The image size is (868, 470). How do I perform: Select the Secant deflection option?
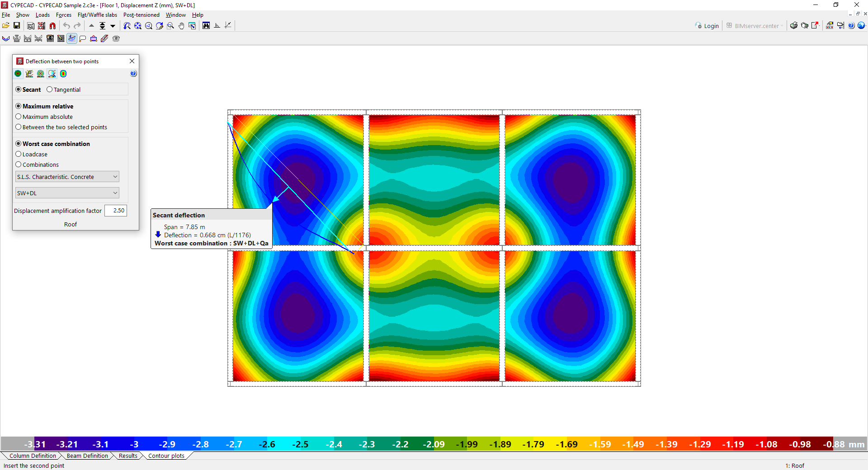click(x=28, y=89)
